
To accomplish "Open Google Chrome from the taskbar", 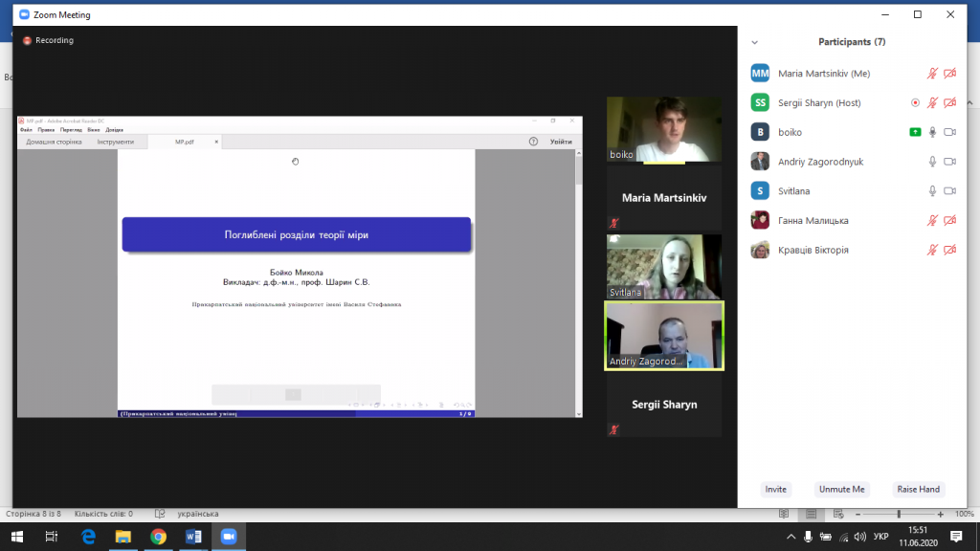I will [x=158, y=537].
